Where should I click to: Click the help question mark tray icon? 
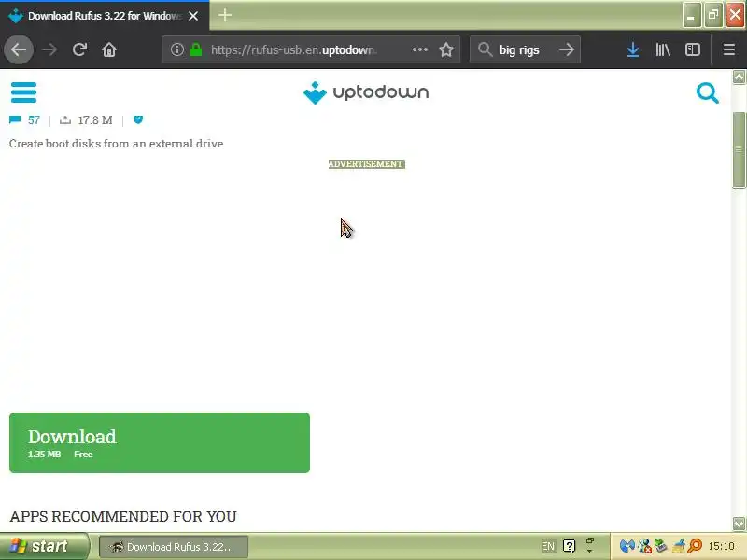[569, 546]
